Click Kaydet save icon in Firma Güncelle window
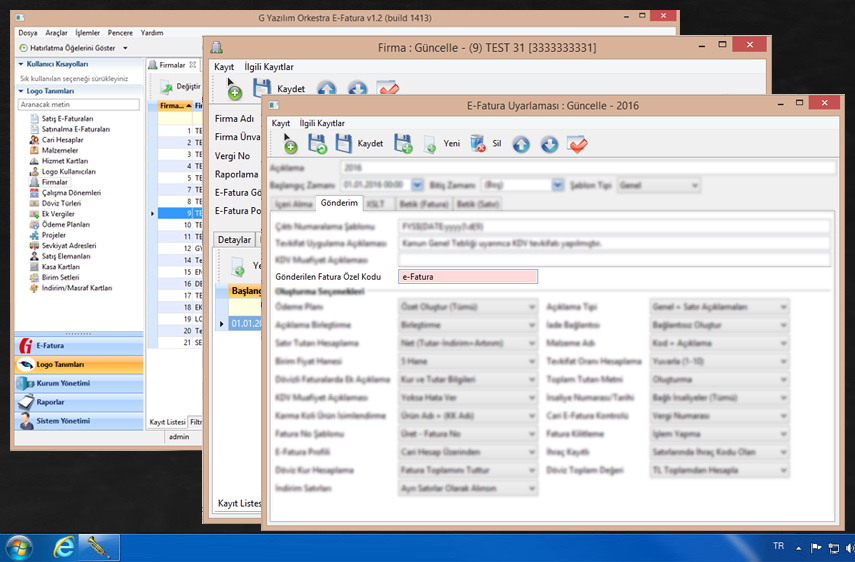855x562 pixels. click(262, 88)
